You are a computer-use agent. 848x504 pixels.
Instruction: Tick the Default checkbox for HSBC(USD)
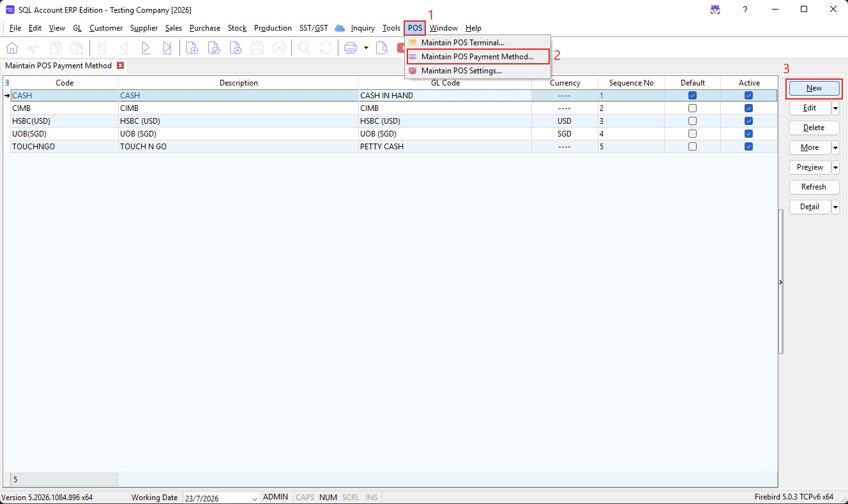[x=692, y=121]
